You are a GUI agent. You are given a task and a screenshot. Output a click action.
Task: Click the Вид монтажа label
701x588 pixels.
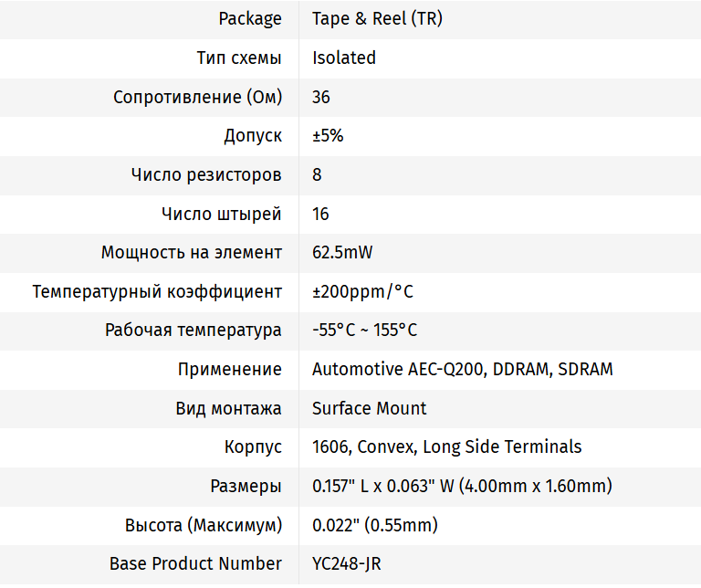coord(228,408)
